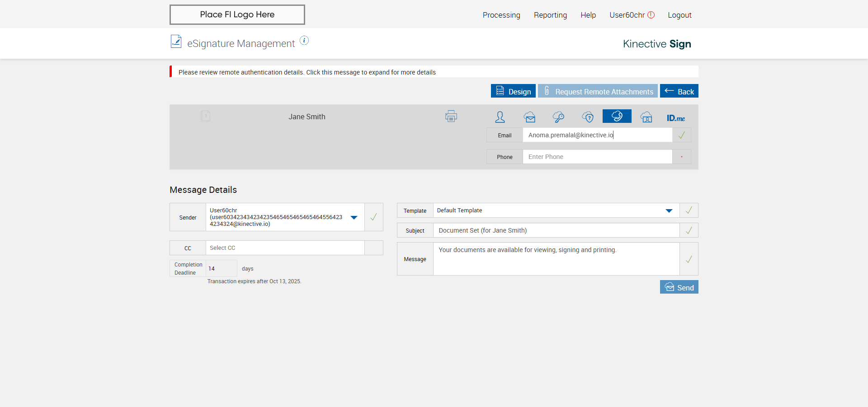Image resolution: width=868 pixels, height=407 pixels.
Task: Open the Processing menu
Action: click(501, 15)
